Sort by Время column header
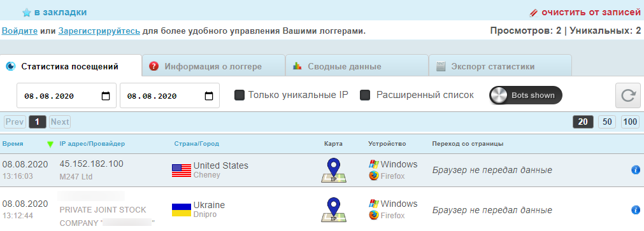Viewport: 644px width, 231px height. (x=13, y=144)
